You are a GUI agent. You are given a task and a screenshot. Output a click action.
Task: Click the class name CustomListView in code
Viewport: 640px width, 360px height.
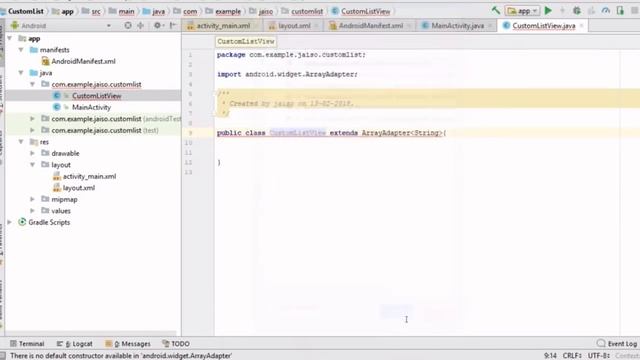[x=298, y=133]
